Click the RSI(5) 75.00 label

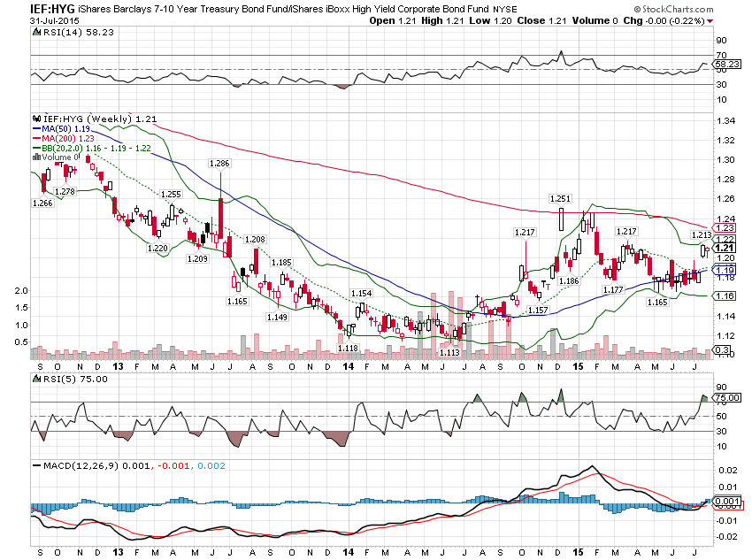click(x=76, y=379)
